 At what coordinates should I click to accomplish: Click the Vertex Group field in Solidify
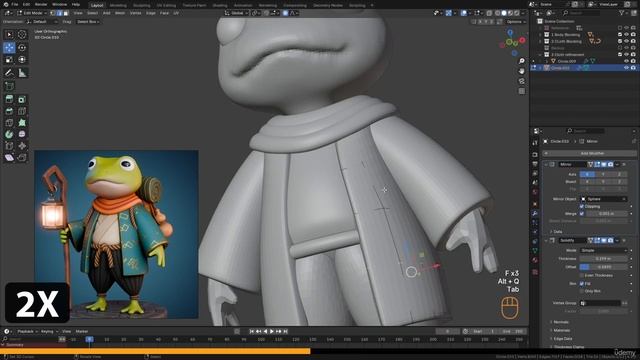point(600,303)
